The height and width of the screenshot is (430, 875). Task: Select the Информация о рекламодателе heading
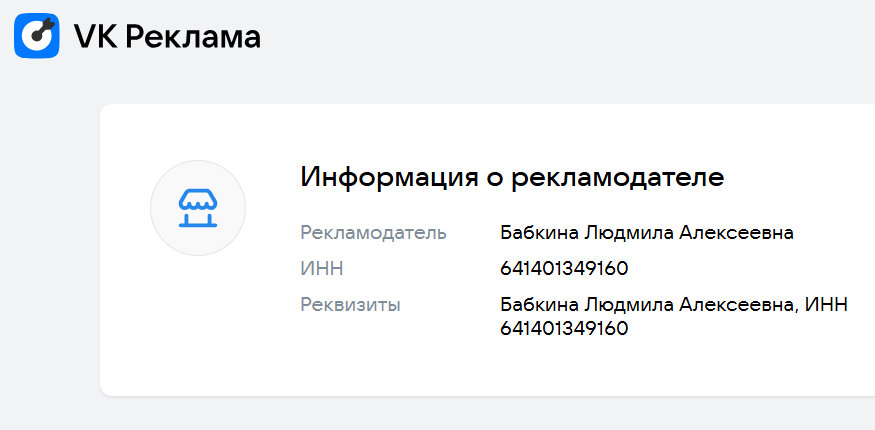tap(512, 177)
